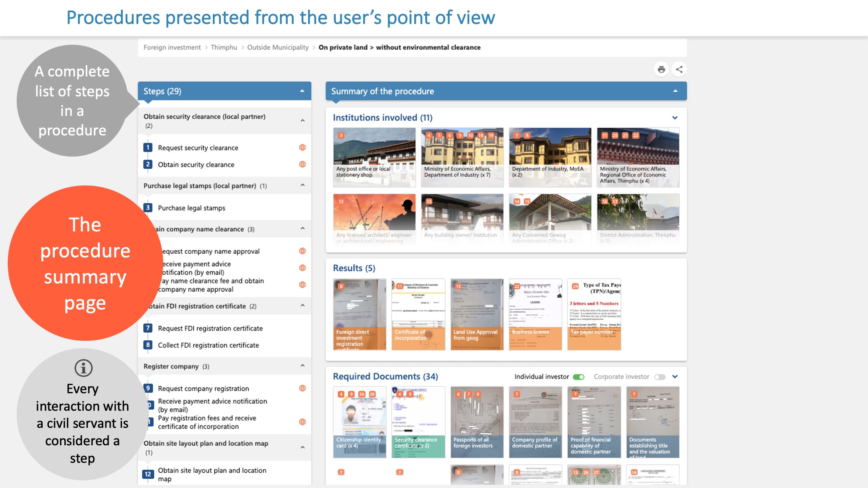Click step 2 number badge
The height and width of the screenshot is (488, 868).
(148, 164)
